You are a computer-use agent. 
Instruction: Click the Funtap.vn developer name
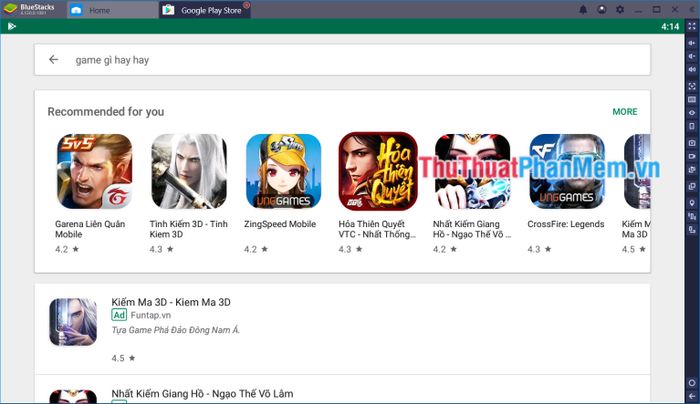point(151,315)
